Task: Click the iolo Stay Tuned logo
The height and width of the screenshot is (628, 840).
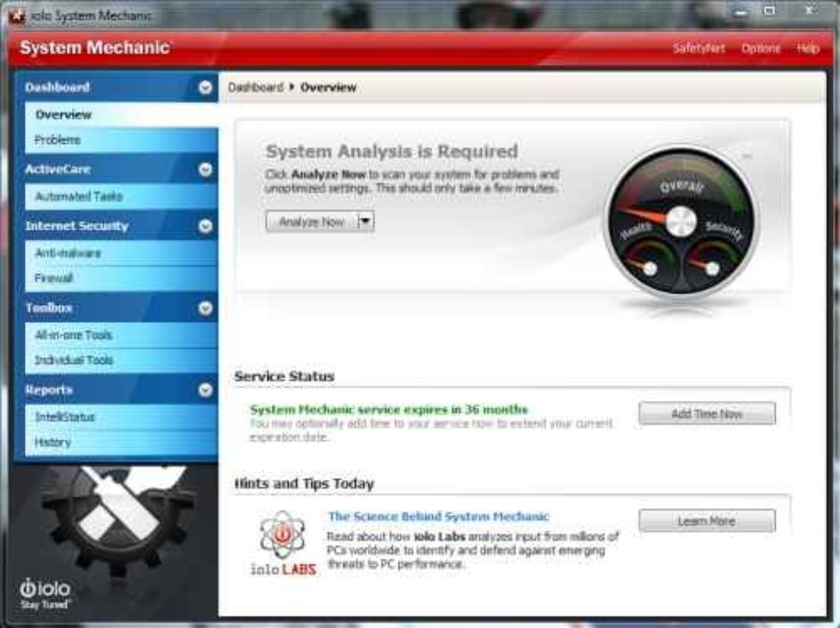Action: [45, 594]
